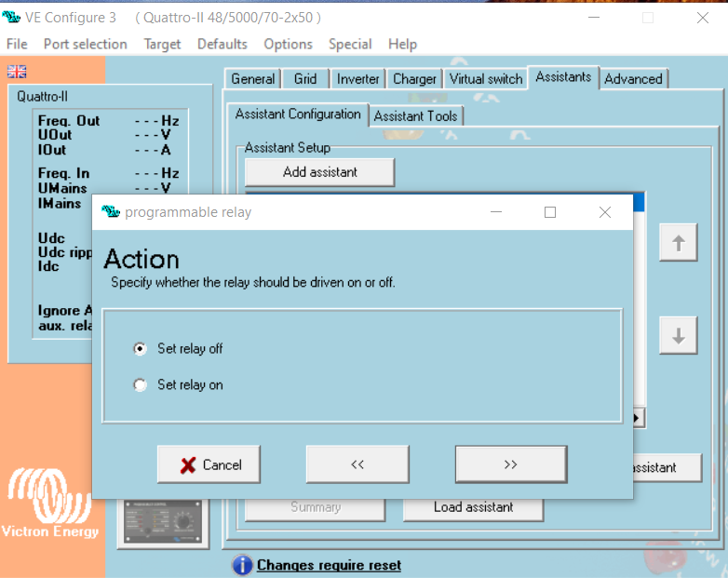
Task: Select the Set relay on option
Action: coord(140,385)
